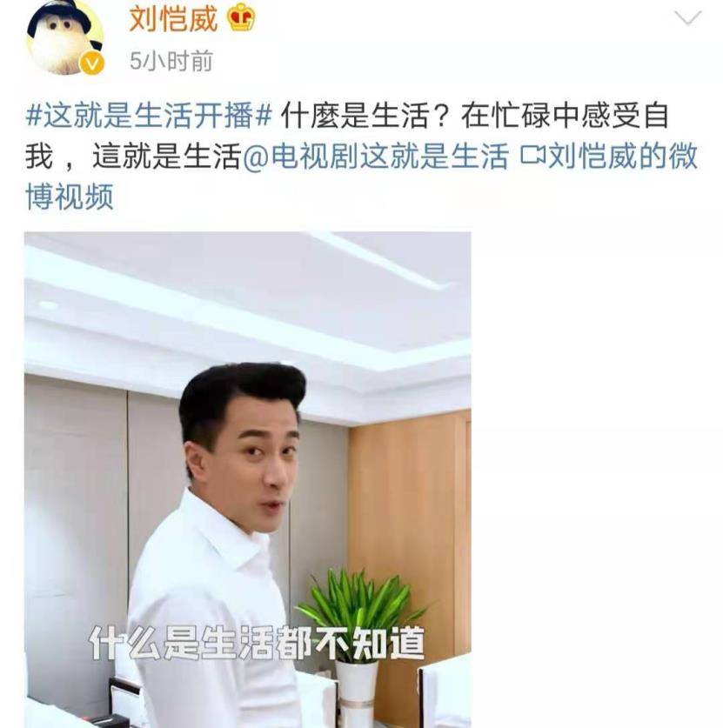723x728 pixels.
Task: Tap the text 這就是生活 in post body
Action: click(167, 156)
